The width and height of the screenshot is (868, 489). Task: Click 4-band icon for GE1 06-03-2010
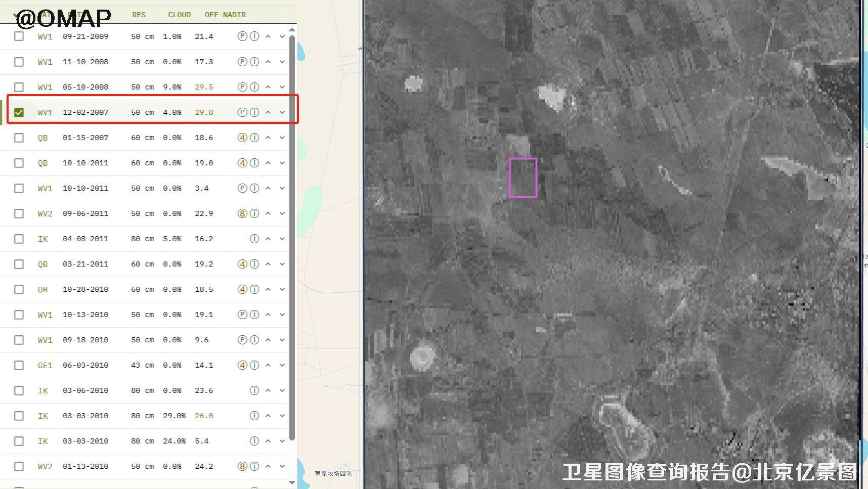pyautogui.click(x=242, y=365)
